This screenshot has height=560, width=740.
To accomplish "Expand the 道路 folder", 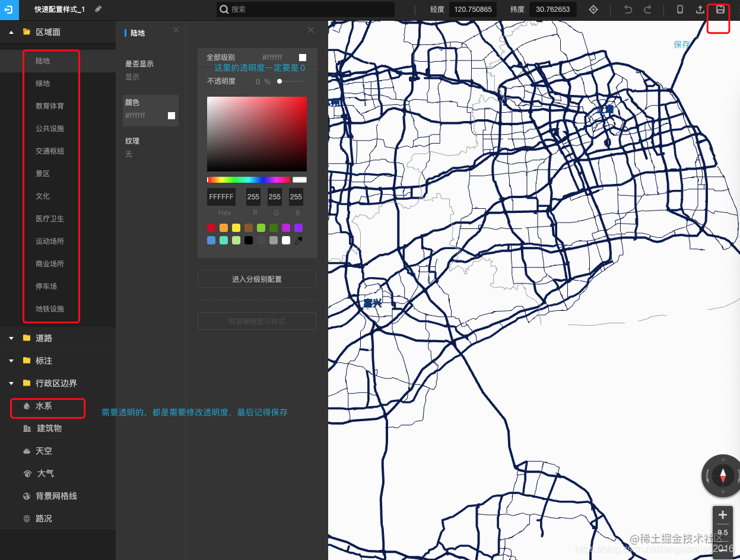I will tap(11, 338).
